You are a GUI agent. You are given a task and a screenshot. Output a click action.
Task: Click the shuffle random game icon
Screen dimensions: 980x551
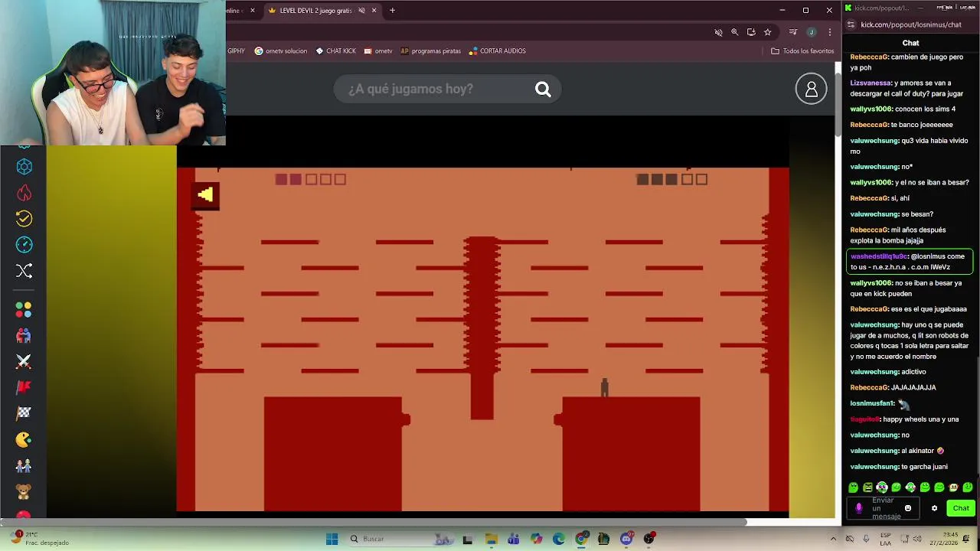point(24,271)
